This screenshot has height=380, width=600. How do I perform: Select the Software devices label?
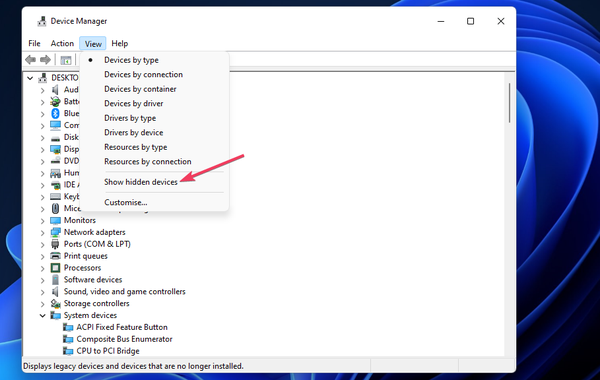pos(93,280)
